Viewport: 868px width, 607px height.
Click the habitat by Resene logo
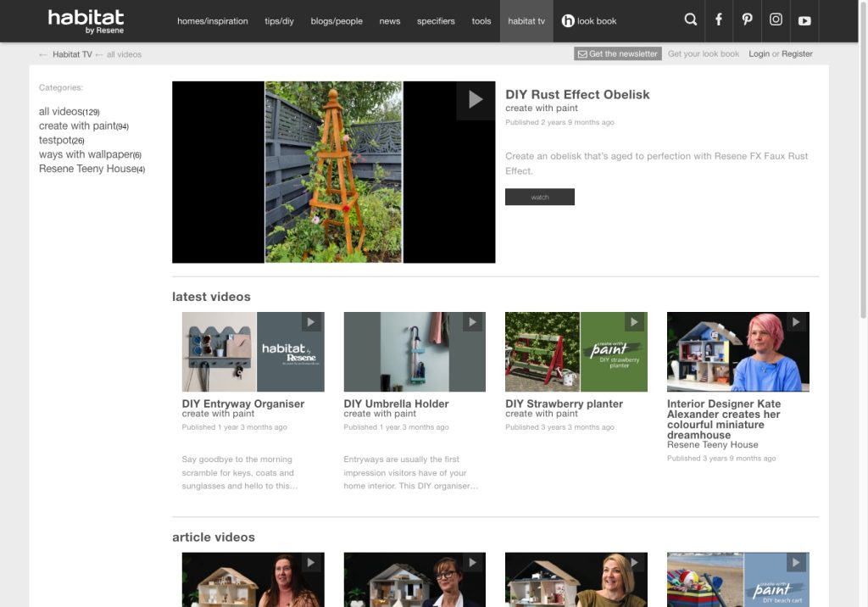(86, 21)
